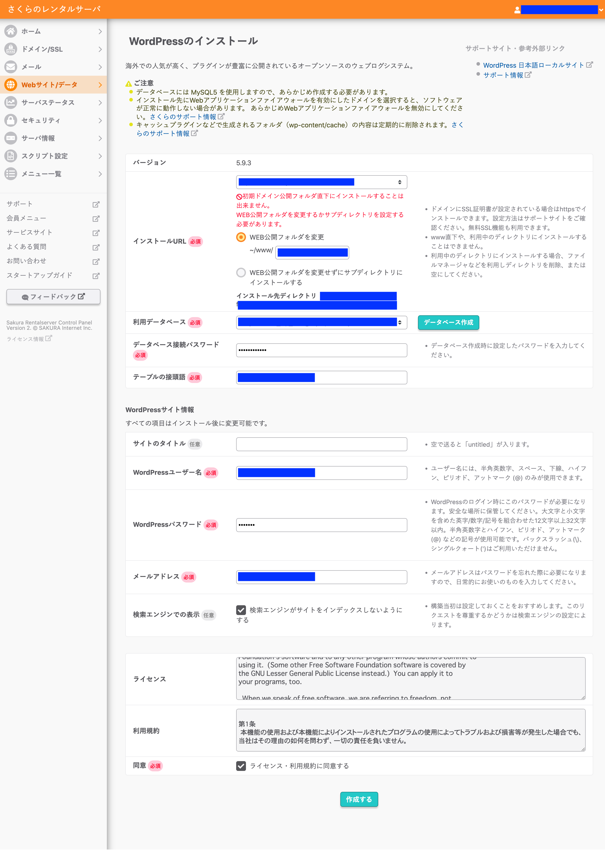The image size is (605, 868).
Task: Click the Mail envelope icon
Action: point(11,67)
